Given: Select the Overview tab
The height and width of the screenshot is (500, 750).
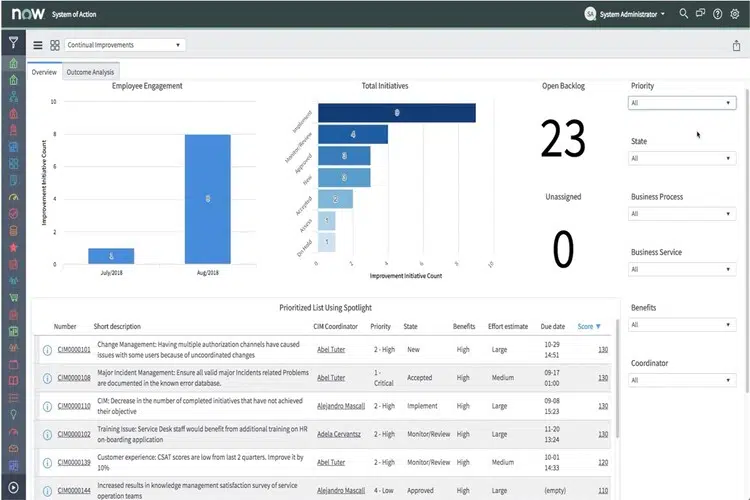Looking at the screenshot, I should click(x=44, y=72).
